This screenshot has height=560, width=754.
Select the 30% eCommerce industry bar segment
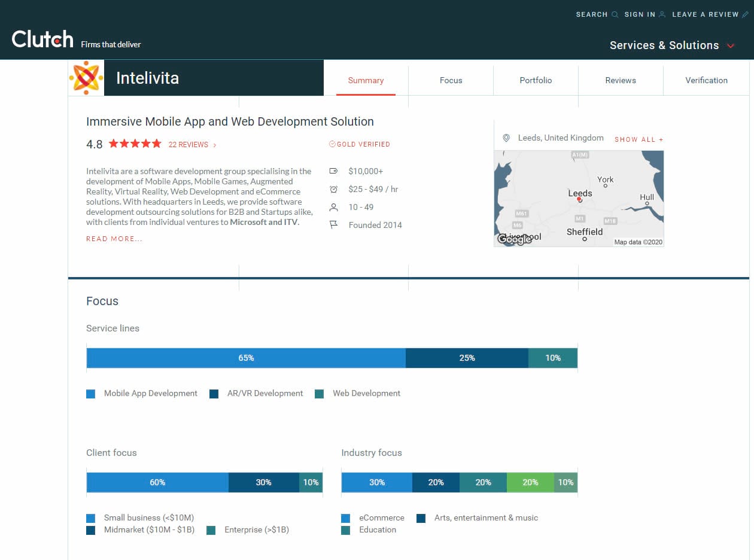(376, 482)
